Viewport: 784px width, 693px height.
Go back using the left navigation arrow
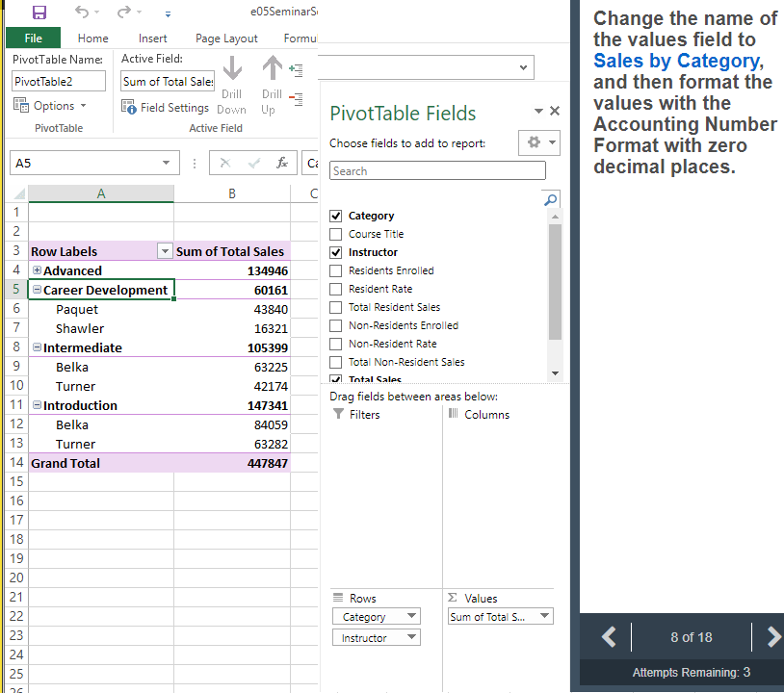point(608,636)
